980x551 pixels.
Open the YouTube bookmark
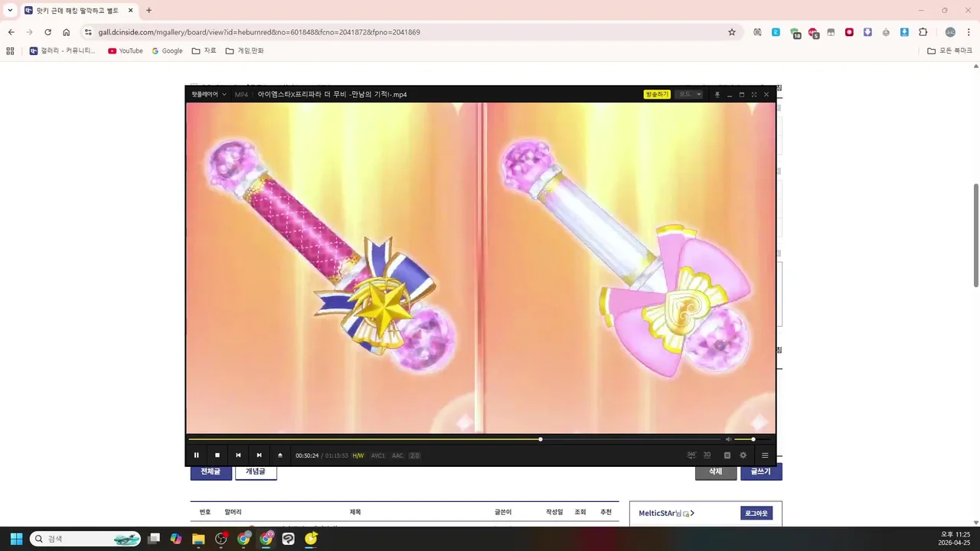[126, 51]
